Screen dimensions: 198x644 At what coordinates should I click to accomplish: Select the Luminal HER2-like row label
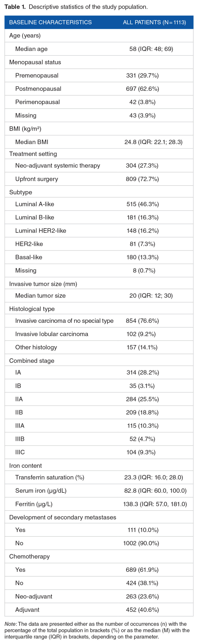click(41, 231)
